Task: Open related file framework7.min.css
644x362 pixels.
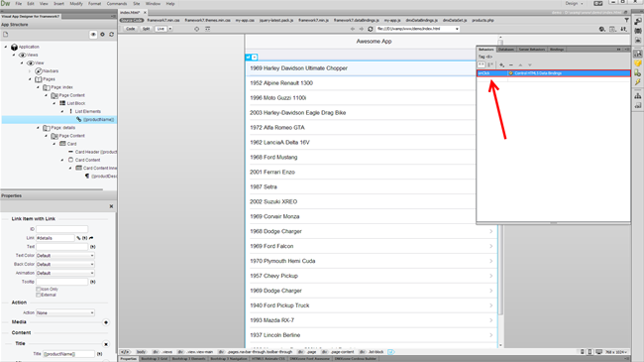Action: coord(163,20)
